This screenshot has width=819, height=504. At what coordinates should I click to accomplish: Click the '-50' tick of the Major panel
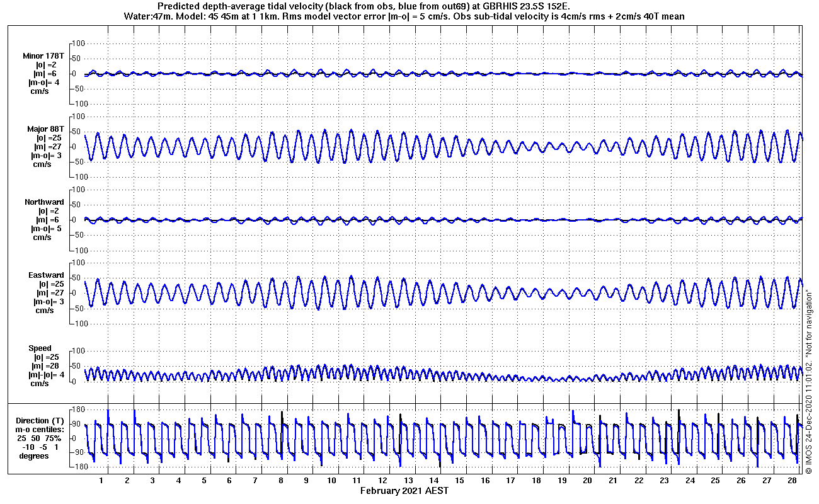(x=78, y=162)
